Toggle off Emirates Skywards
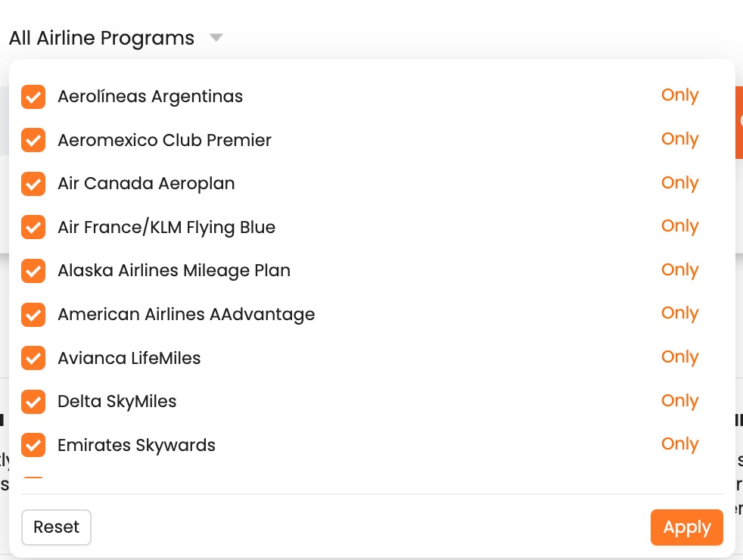The image size is (743, 560). [x=33, y=445]
